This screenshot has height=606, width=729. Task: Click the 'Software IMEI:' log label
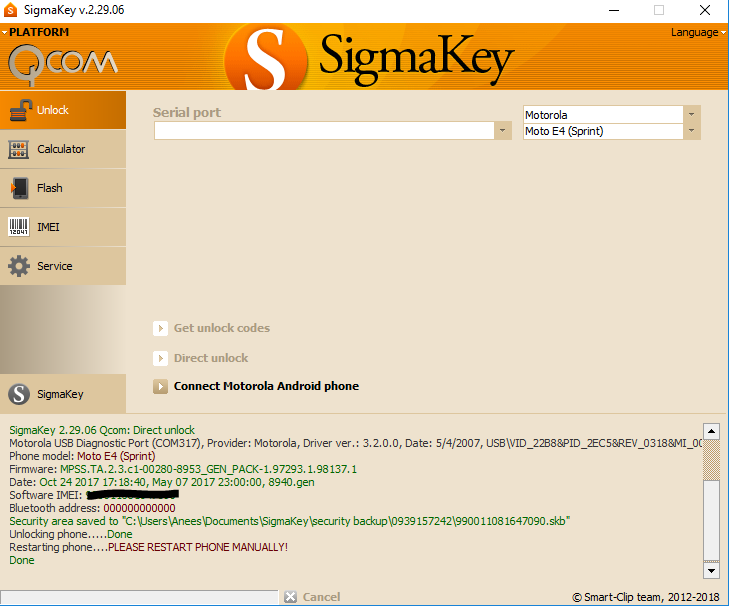(x=46, y=495)
